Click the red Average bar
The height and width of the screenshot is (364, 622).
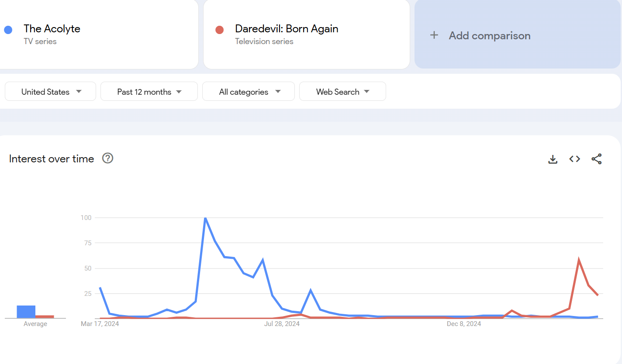point(45,316)
